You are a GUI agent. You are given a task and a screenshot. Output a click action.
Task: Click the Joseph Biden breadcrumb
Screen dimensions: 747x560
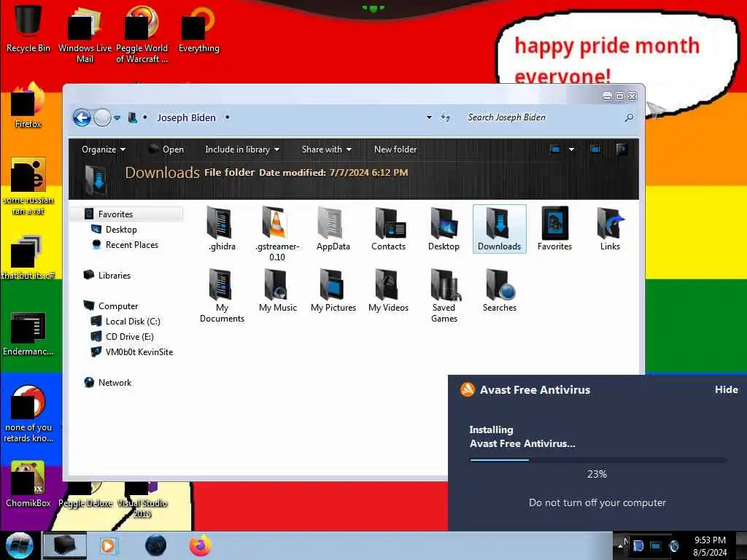[x=186, y=117]
